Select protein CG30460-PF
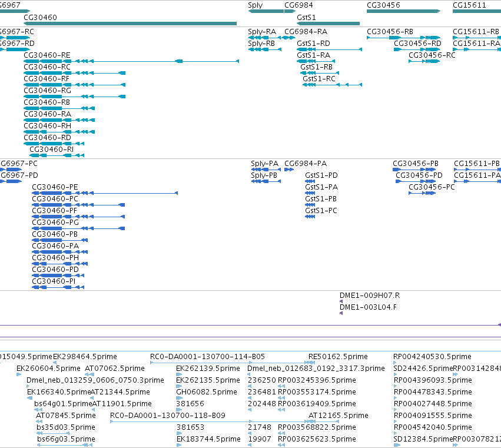The height and width of the screenshot is (448, 501). tap(55, 211)
